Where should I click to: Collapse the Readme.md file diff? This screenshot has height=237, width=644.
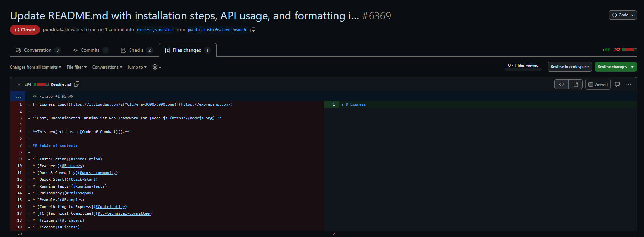tap(19, 84)
